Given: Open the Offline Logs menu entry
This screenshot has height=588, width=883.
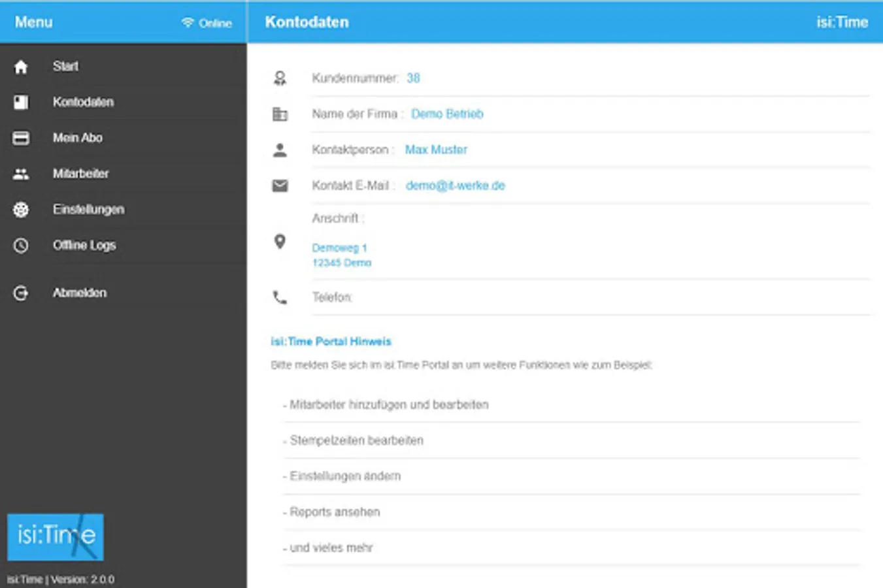Looking at the screenshot, I should pos(124,246).
